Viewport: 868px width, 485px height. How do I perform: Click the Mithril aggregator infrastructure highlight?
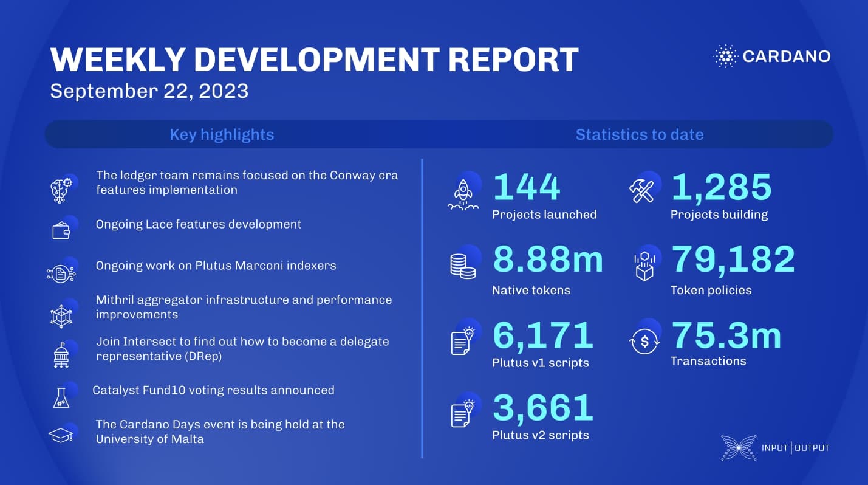(x=244, y=307)
